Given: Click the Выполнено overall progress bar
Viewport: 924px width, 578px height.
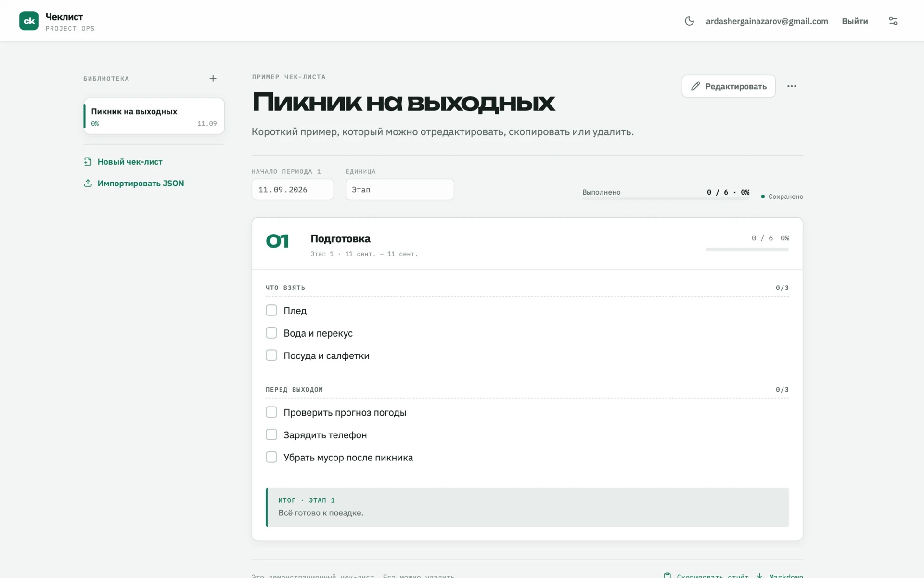Looking at the screenshot, I should coord(666,198).
